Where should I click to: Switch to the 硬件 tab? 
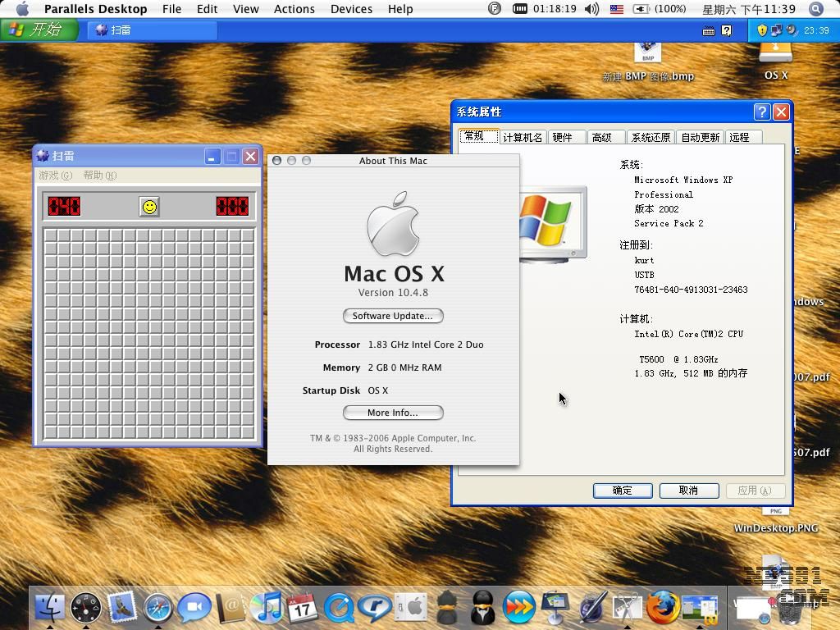click(563, 137)
